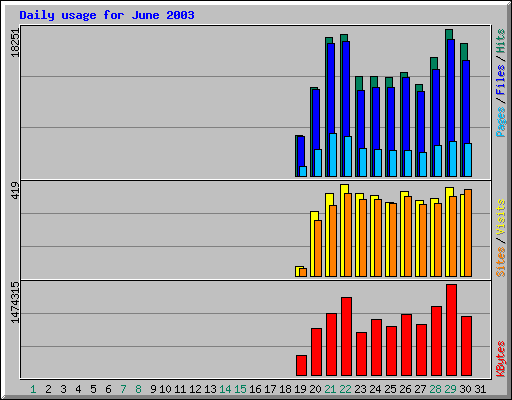Click day label 29 on the x-axis
512x400 pixels.
click(x=450, y=389)
